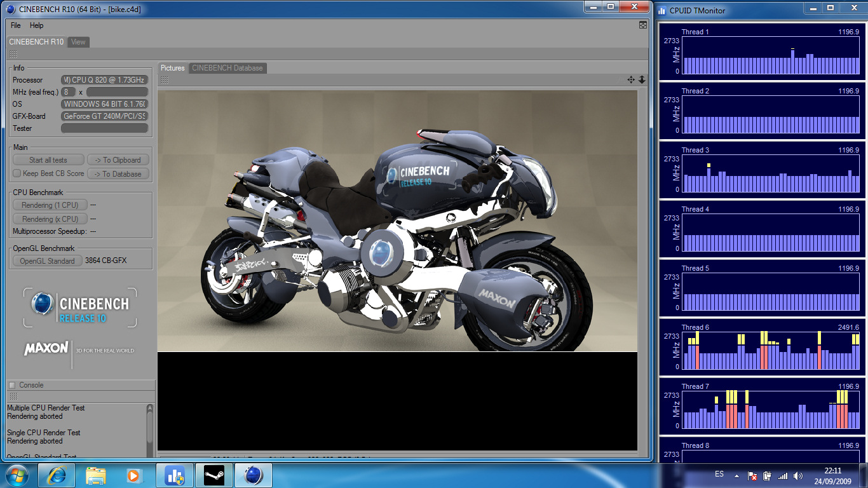Viewport: 868px width, 488px height.
Task: Click the Tester input field
Action: click(x=104, y=128)
